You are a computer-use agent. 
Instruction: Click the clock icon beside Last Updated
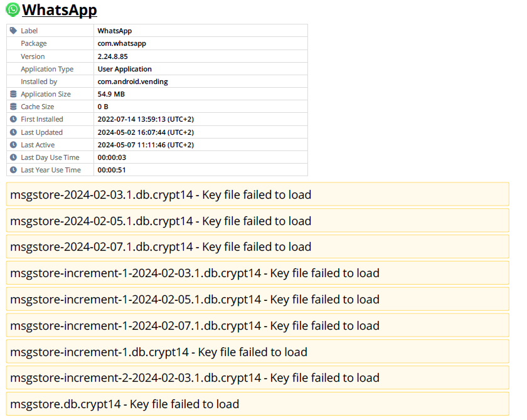(x=14, y=132)
